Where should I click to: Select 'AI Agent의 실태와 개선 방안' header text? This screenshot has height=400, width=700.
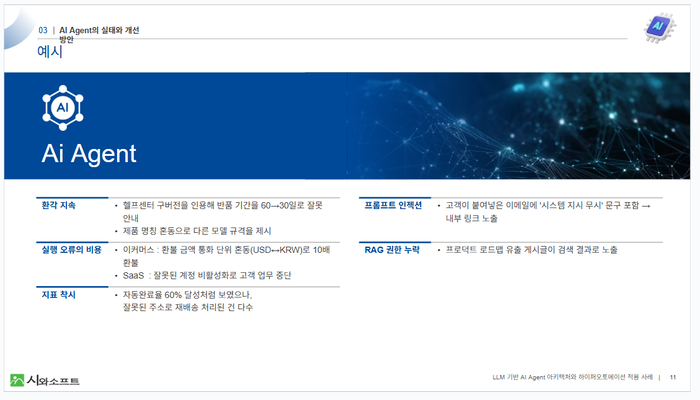point(99,34)
